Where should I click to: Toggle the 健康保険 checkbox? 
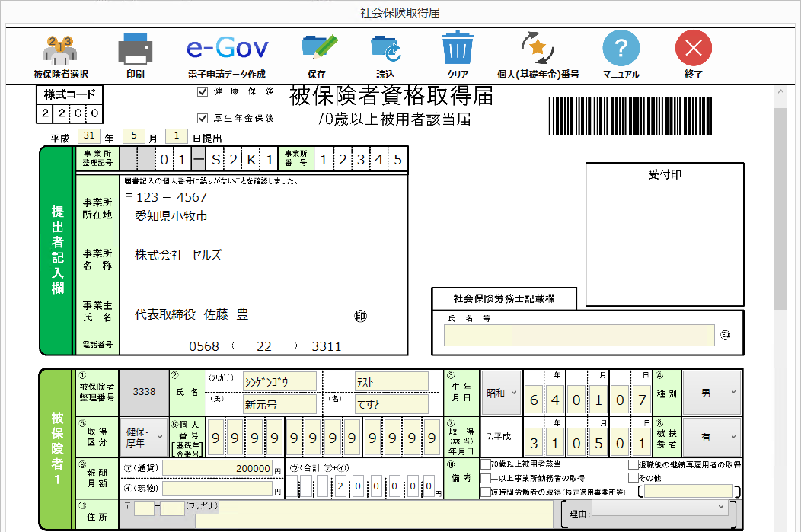(x=203, y=91)
